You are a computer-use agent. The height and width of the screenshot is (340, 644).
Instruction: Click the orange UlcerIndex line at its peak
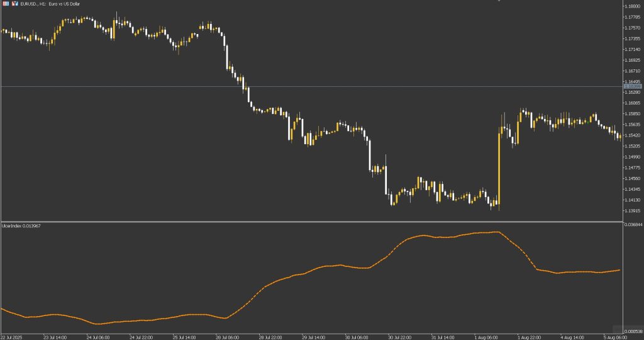click(497, 232)
